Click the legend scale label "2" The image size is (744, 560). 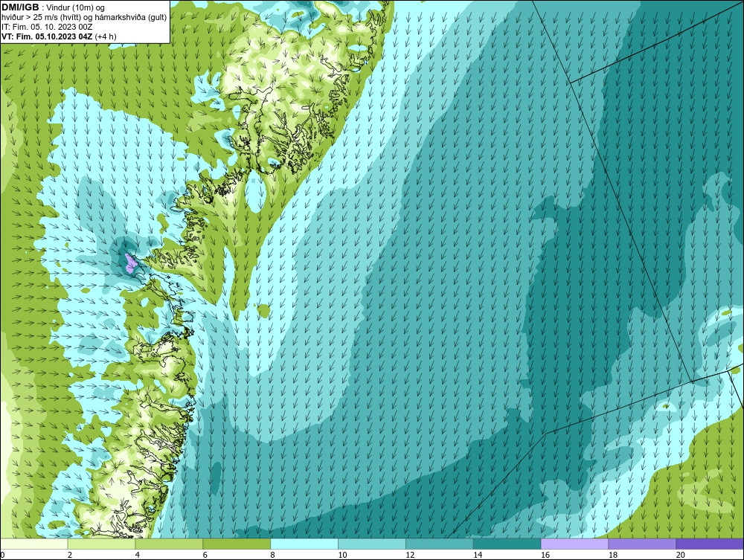click(70, 555)
